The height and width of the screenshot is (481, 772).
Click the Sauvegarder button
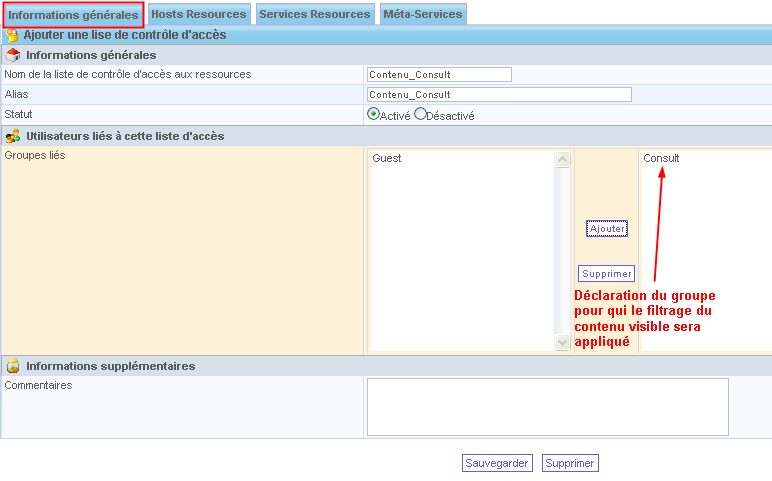click(497, 463)
